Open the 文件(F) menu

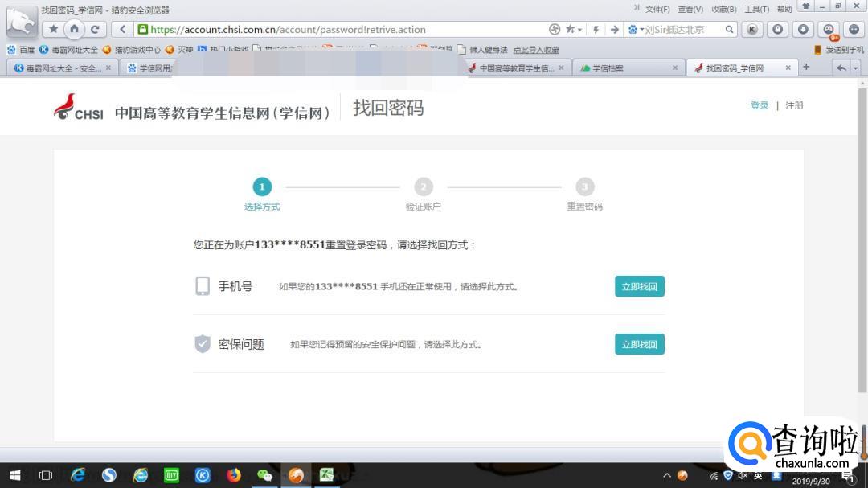[657, 9]
